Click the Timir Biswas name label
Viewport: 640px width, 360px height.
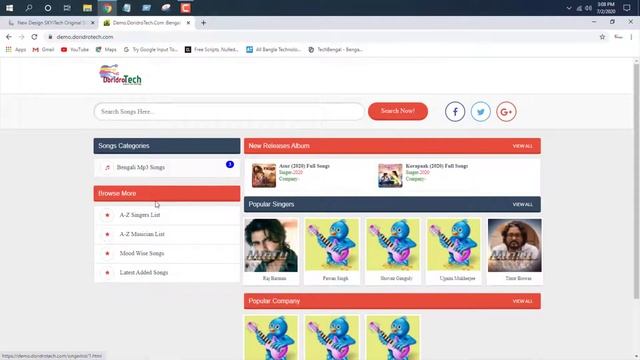tap(518, 278)
